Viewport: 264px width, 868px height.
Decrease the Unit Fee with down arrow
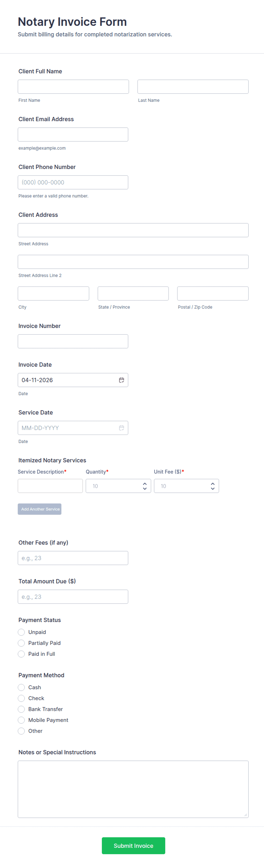[212, 488]
